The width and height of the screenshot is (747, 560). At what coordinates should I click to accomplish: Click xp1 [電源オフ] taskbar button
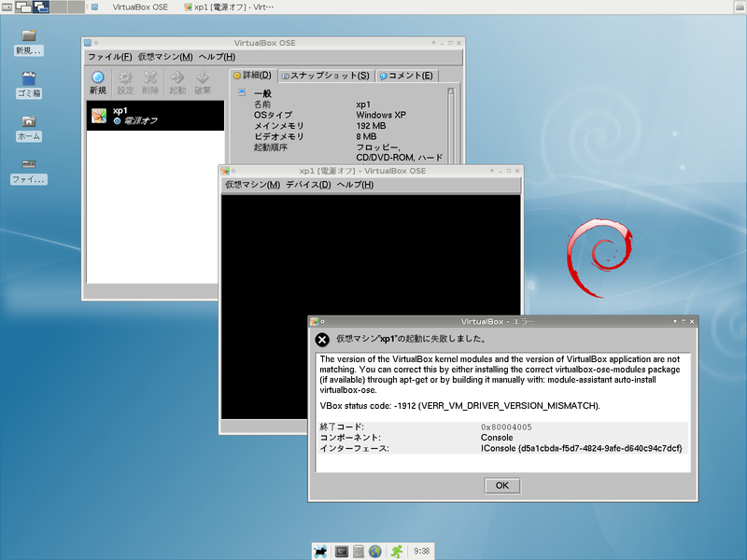tap(229, 7)
